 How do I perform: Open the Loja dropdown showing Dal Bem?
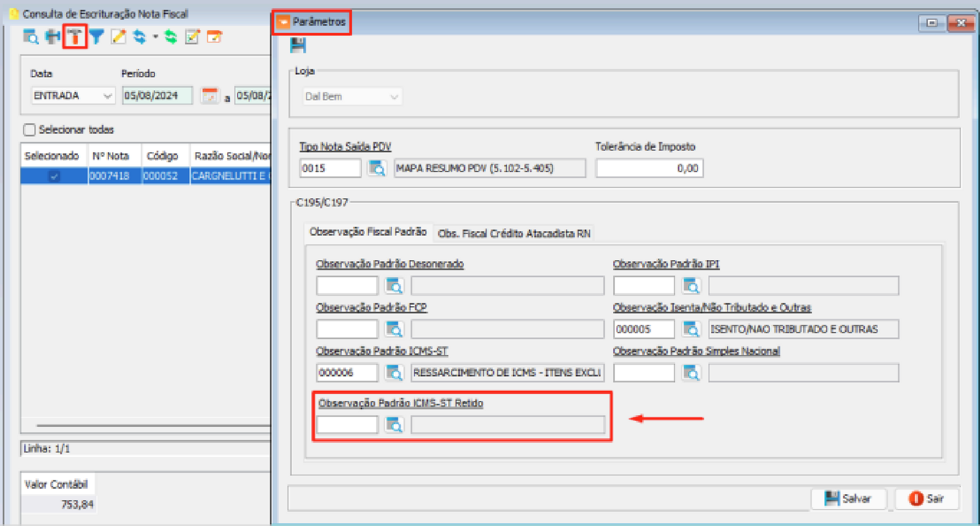click(394, 97)
